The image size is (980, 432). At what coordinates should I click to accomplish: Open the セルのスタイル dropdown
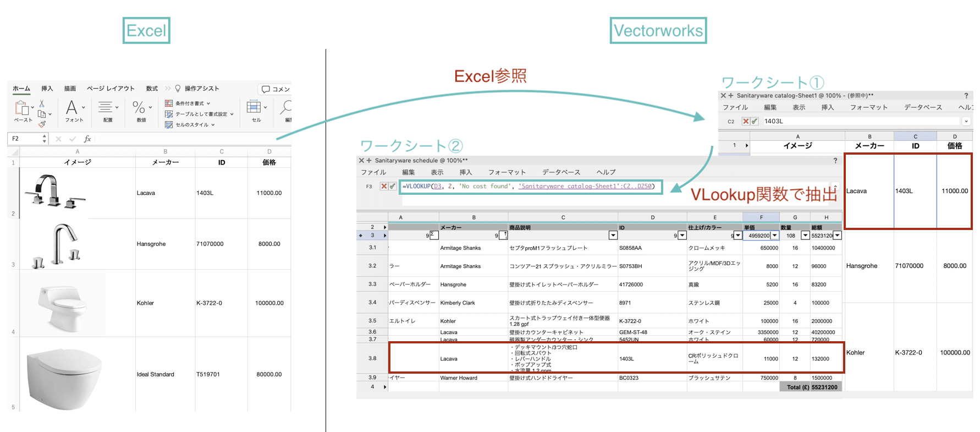tap(213, 125)
